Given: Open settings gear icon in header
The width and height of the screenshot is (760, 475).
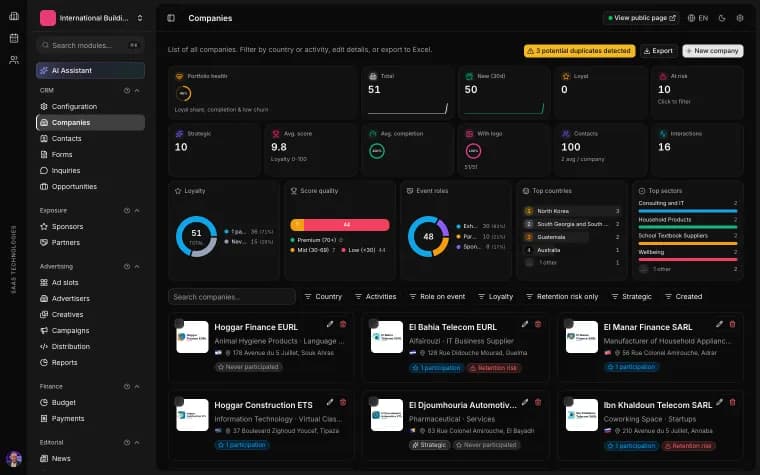Looking at the screenshot, I should click(x=740, y=18).
